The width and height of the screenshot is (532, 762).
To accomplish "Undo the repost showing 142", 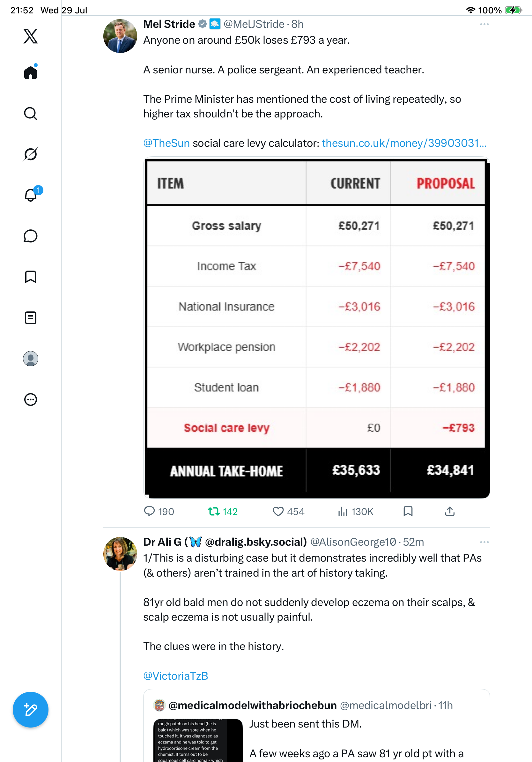I will pos(223,512).
